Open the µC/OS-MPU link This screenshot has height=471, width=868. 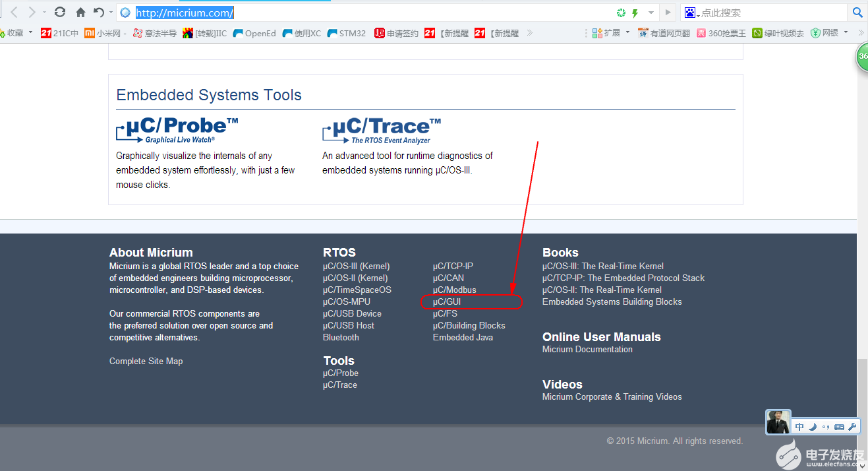(x=347, y=302)
